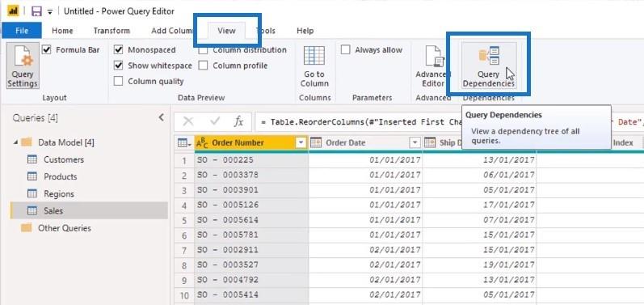Click cell SO - 0005781

coord(251,235)
